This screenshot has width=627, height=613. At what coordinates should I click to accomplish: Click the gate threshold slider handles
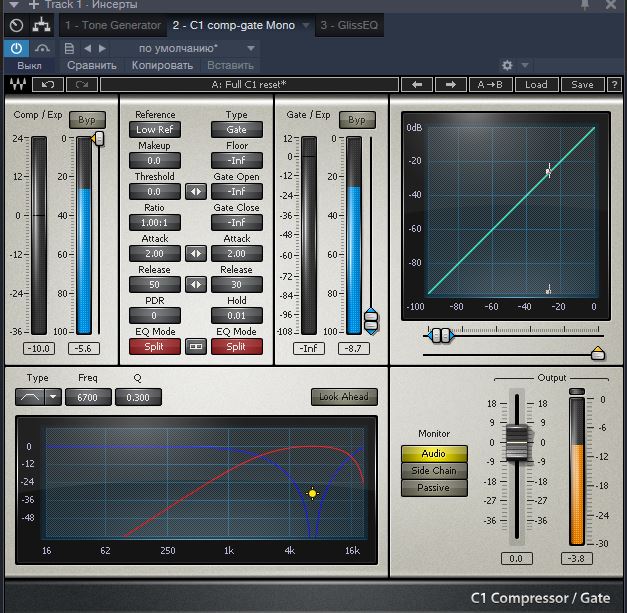[371, 321]
